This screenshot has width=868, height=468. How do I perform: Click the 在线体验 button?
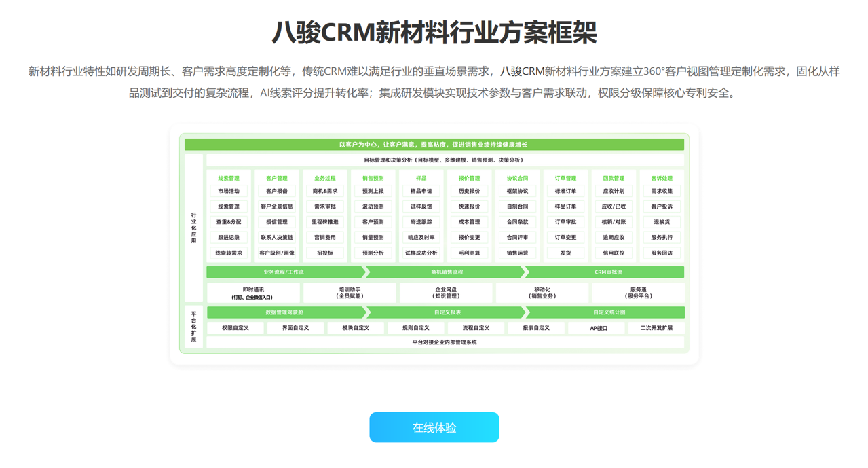click(x=434, y=427)
